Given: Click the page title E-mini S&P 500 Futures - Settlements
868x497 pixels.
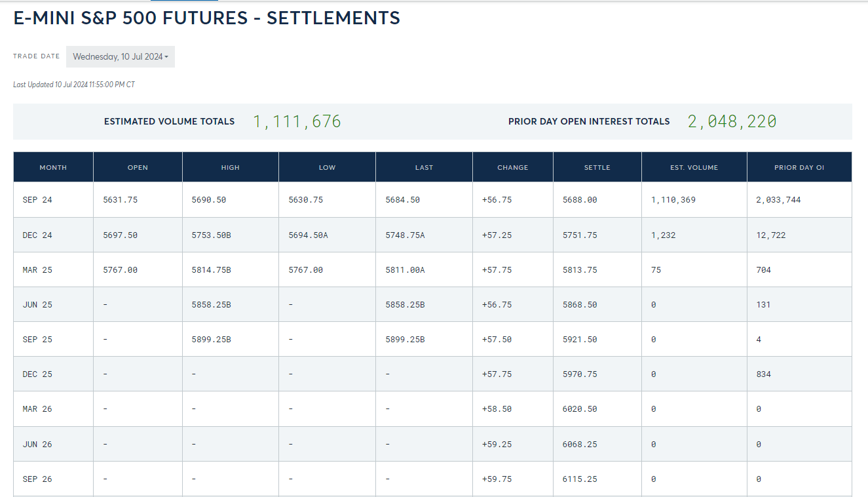Looking at the screenshot, I should pyautogui.click(x=207, y=18).
